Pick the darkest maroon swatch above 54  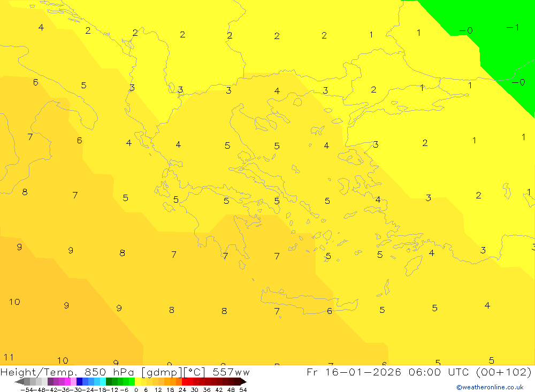[237, 382]
